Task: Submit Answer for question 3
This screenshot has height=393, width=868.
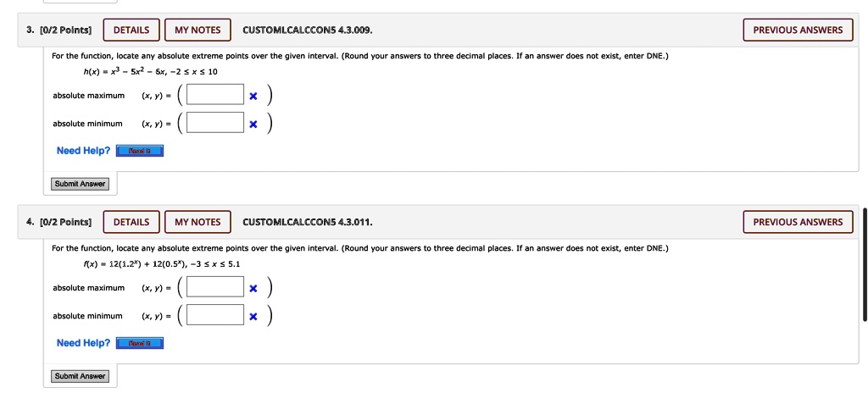Action: coord(81,184)
